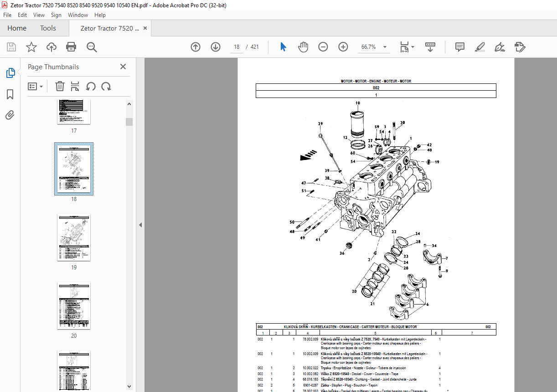Open the Help menu

[x=99, y=15]
